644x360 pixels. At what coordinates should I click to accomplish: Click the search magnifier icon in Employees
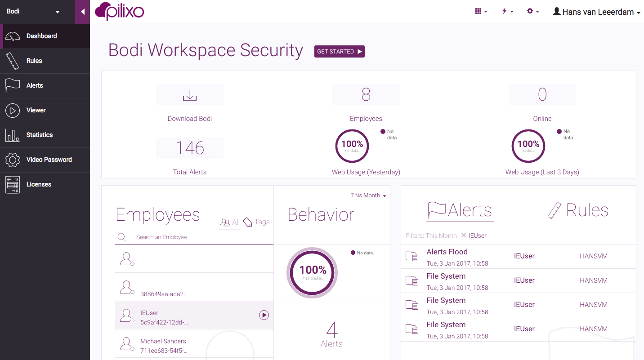pos(121,237)
